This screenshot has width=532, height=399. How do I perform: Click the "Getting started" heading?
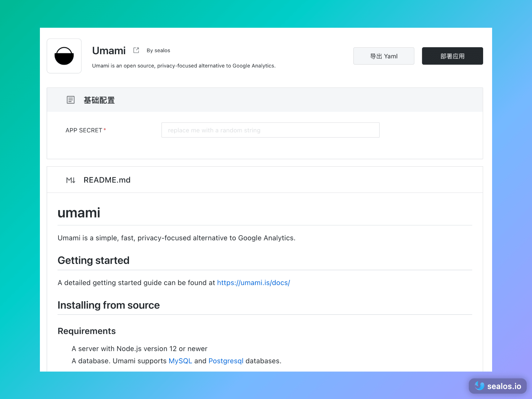tap(93, 260)
